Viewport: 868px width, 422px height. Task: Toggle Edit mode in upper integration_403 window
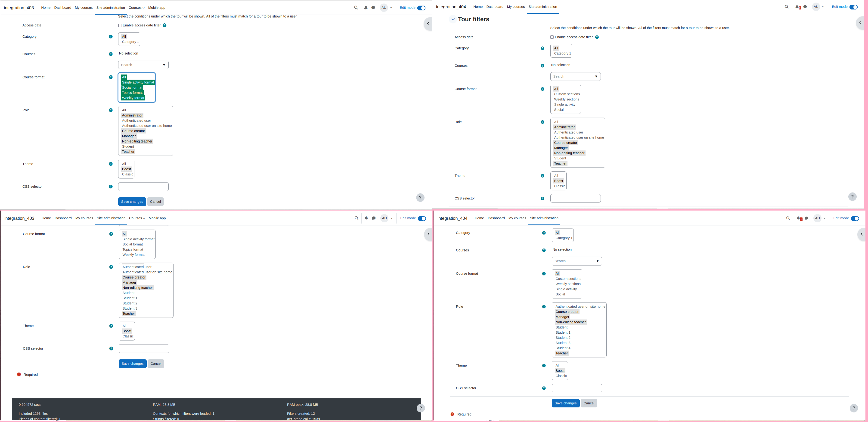(x=421, y=8)
